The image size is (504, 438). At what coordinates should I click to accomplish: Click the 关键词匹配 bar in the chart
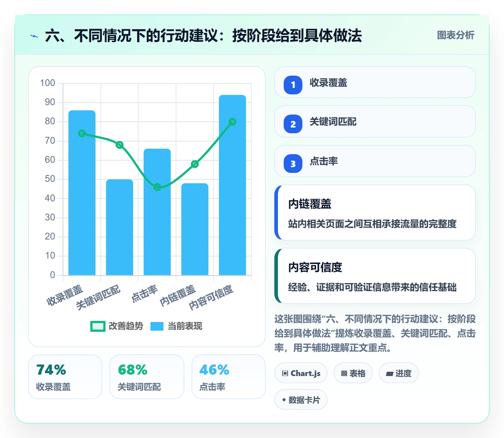pyautogui.click(x=120, y=227)
